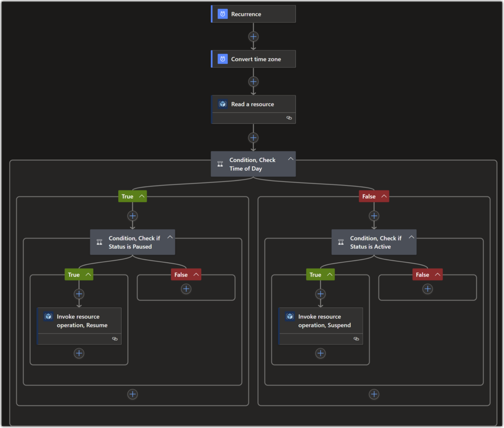Viewport: 504px width, 428px height.
Task: Click the plus button below the Recurrence trigger
Action: click(253, 36)
